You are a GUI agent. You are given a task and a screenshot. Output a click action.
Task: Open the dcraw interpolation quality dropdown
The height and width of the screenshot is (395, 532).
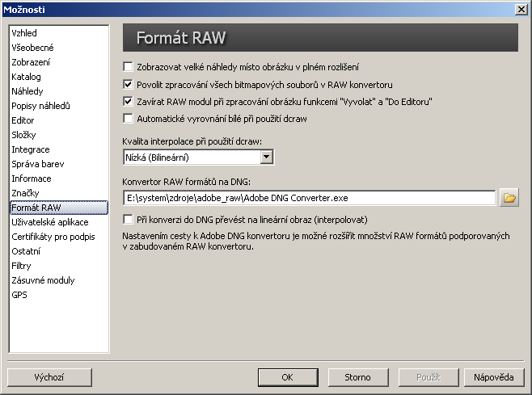click(x=266, y=157)
